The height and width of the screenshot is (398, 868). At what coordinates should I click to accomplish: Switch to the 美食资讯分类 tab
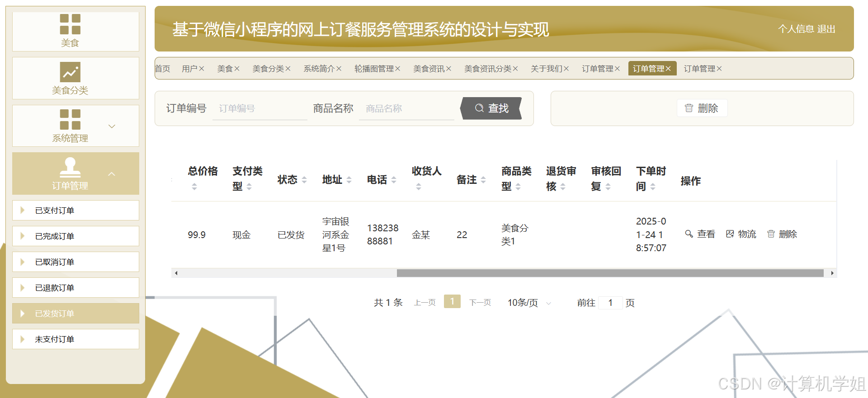(x=488, y=69)
